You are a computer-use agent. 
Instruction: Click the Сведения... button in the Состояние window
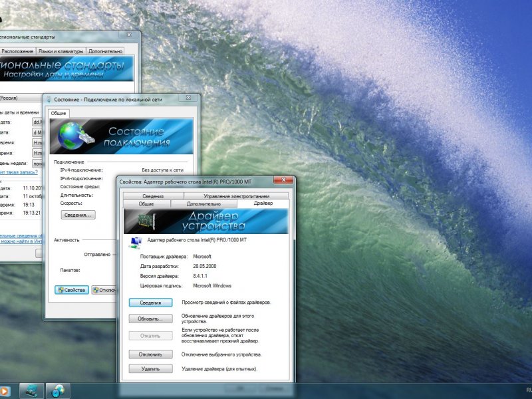[78, 215]
